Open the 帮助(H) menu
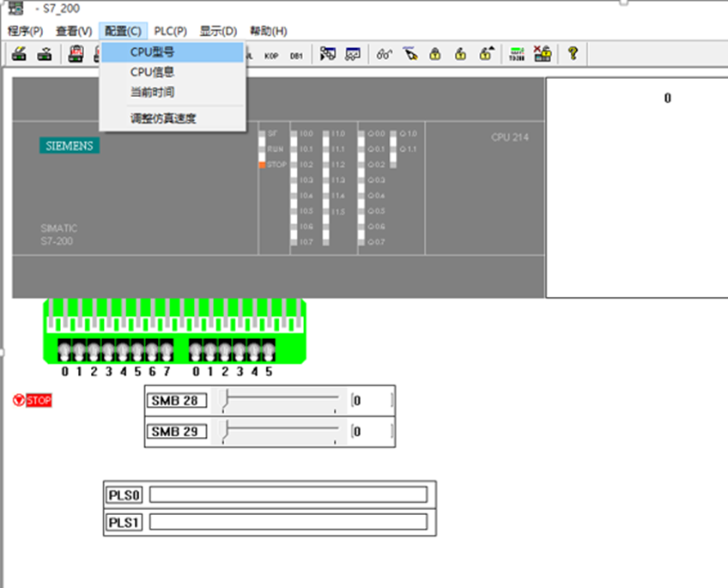The image size is (728, 588). click(x=269, y=31)
